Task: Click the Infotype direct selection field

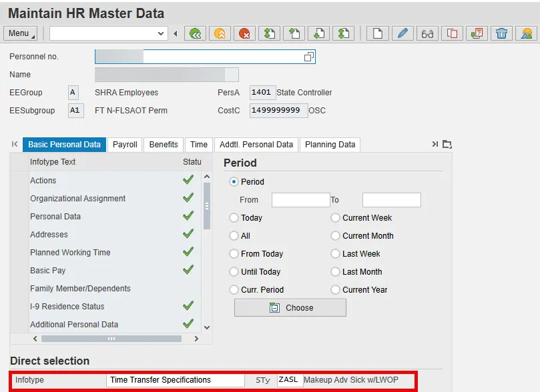Action: (x=176, y=380)
